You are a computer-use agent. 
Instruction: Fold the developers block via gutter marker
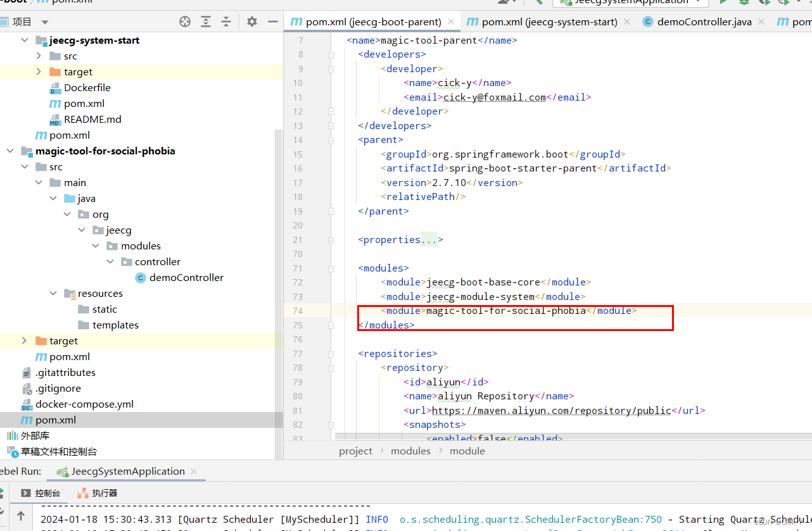click(x=331, y=54)
